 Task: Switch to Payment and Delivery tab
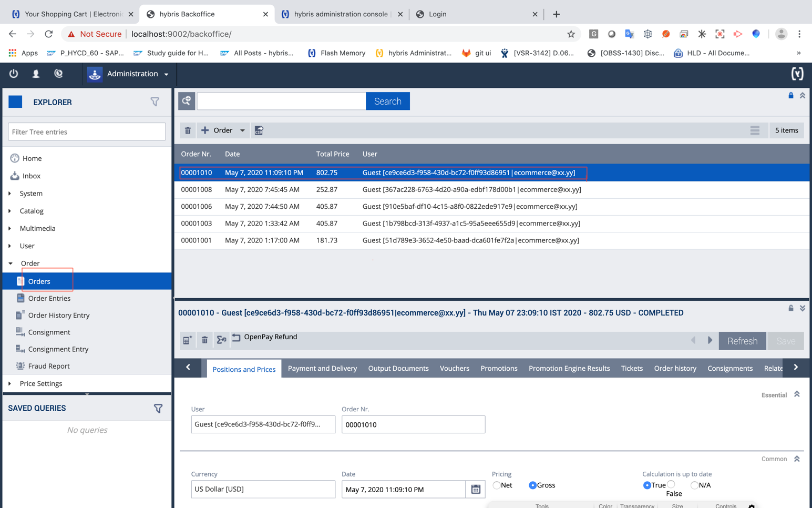click(x=322, y=369)
